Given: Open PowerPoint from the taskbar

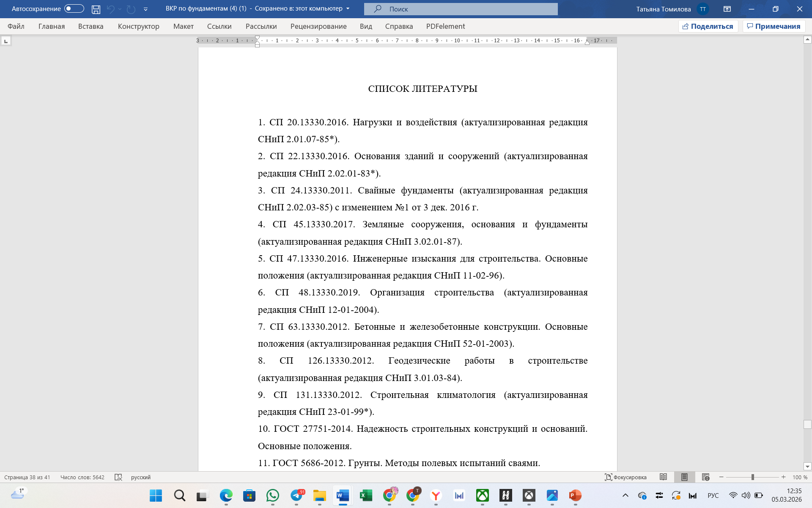Looking at the screenshot, I should [x=575, y=495].
